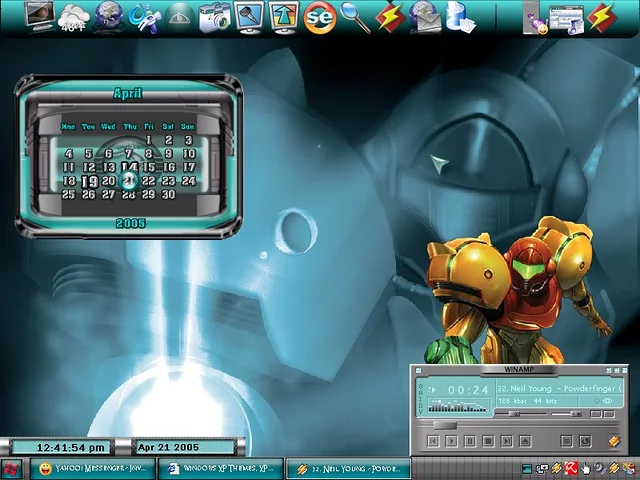640x480 pixels.
Task: Toggle the shuffle button in Winamp
Action: coord(566,441)
